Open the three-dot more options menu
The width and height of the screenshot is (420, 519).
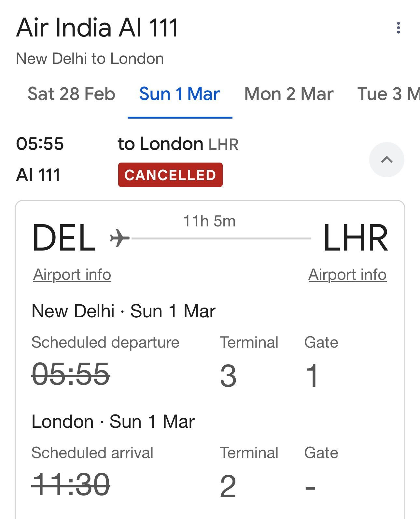click(398, 28)
